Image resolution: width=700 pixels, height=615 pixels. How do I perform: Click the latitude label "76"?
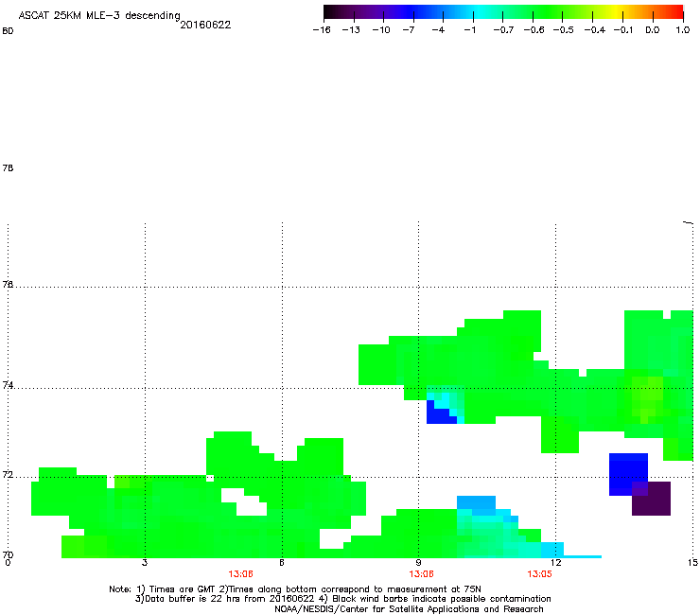pyautogui.click(x=8, y=284)
